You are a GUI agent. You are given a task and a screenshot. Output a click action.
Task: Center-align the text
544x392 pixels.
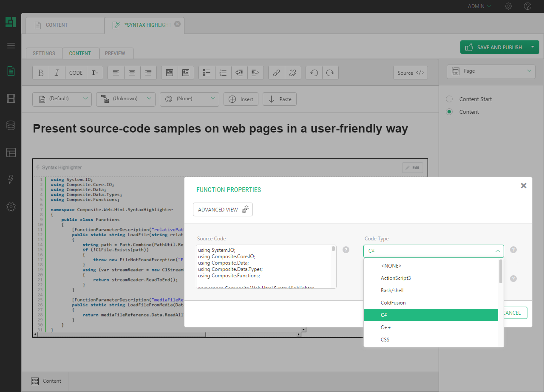132,73
